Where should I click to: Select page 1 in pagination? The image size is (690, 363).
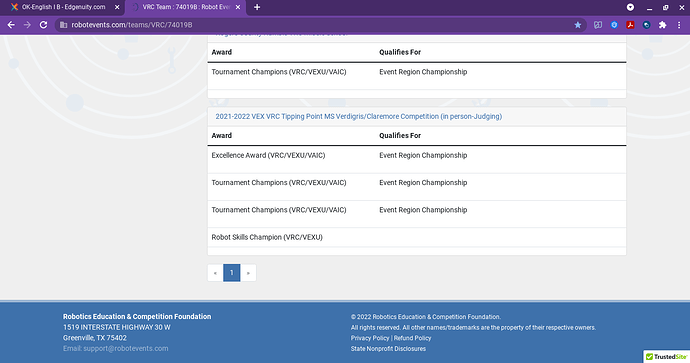tap(231, 273)
